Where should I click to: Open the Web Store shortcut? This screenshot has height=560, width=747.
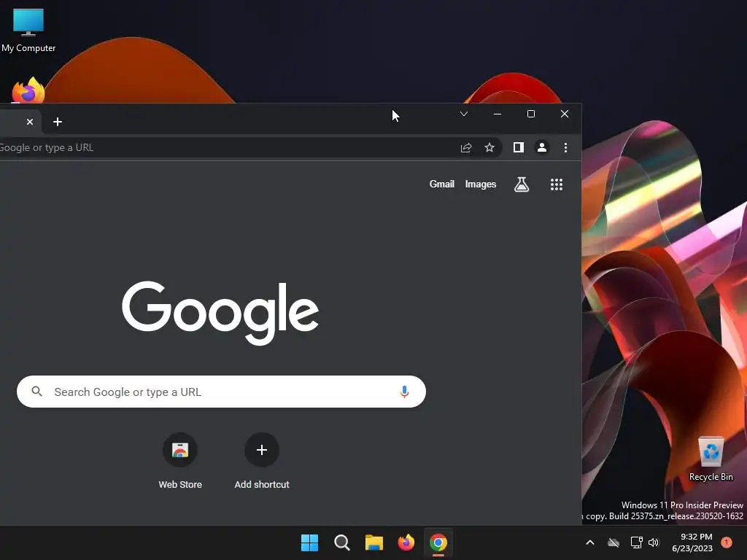[x=180, y=461]
